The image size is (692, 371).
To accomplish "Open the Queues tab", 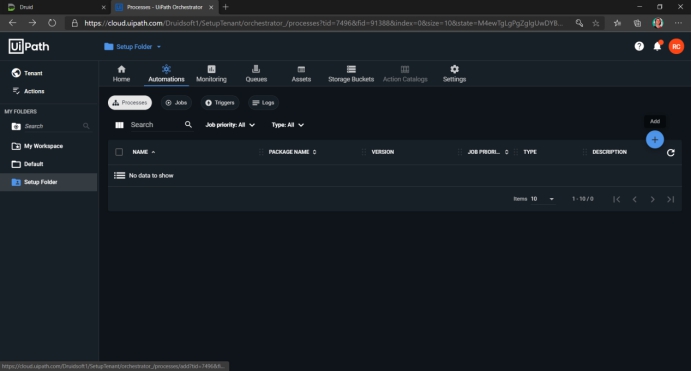I will [256, 74].
